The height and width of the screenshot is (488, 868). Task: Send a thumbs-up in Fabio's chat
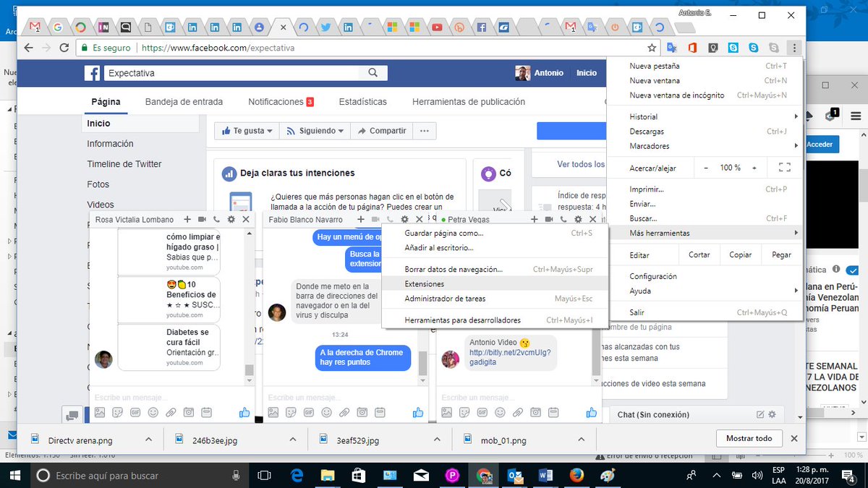(418, 412)
